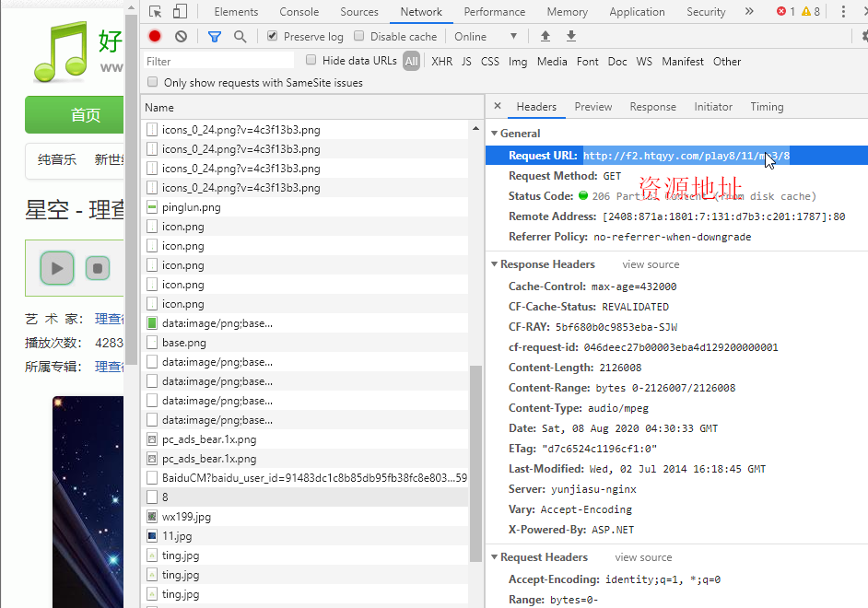
Task: Open the Memory tab
Action: (x=568, y=12)
